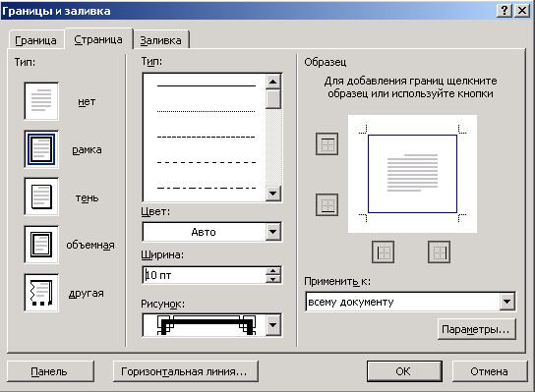Click the dialog help question mark
Image resolution: width=535 pixels, height=392 pixels.
[505, 11]
